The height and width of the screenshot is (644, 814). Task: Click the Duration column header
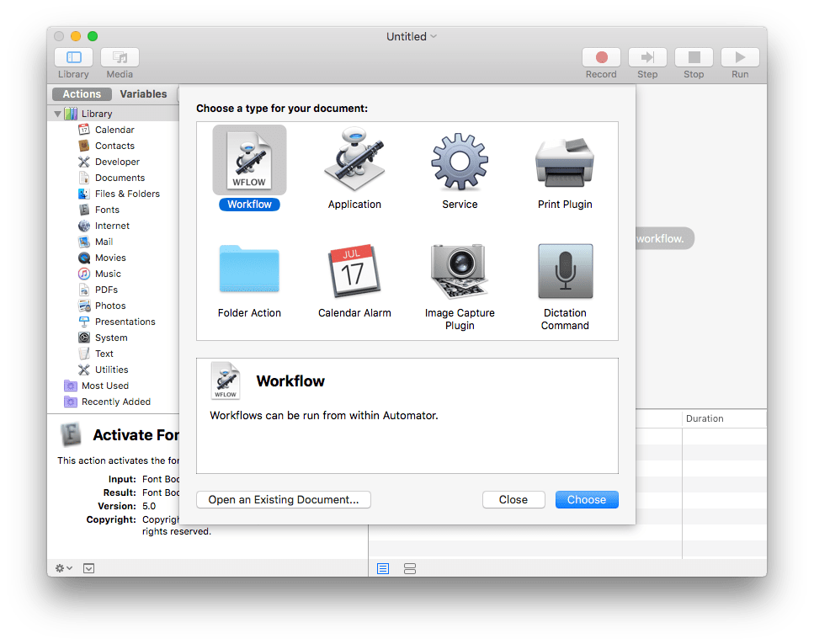coord(724,418)
